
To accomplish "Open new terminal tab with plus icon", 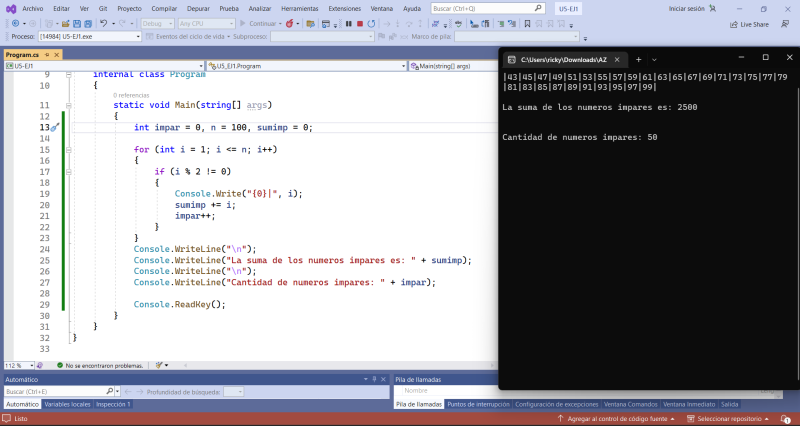I will point(638,58).
